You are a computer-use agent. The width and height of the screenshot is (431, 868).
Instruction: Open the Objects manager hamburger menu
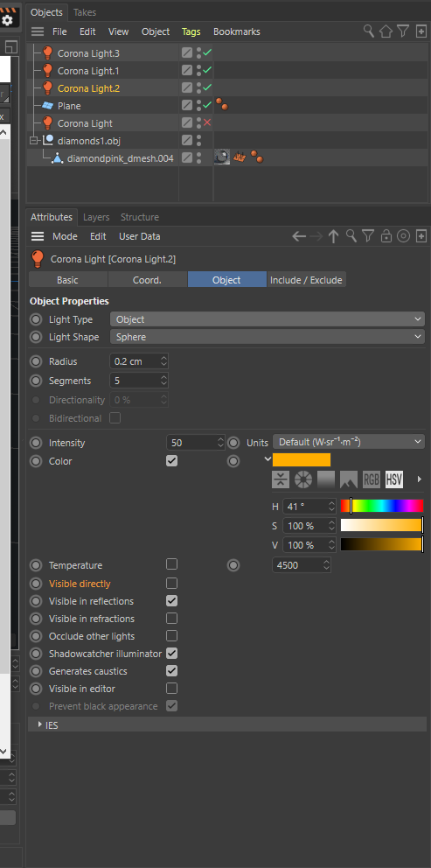pos(37,31)
